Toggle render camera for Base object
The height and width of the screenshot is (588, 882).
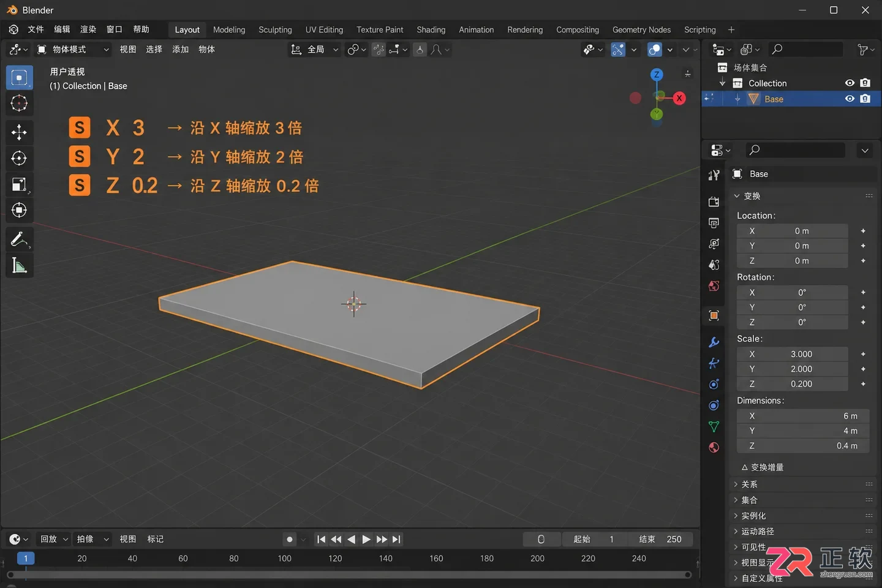pos(865,99)
